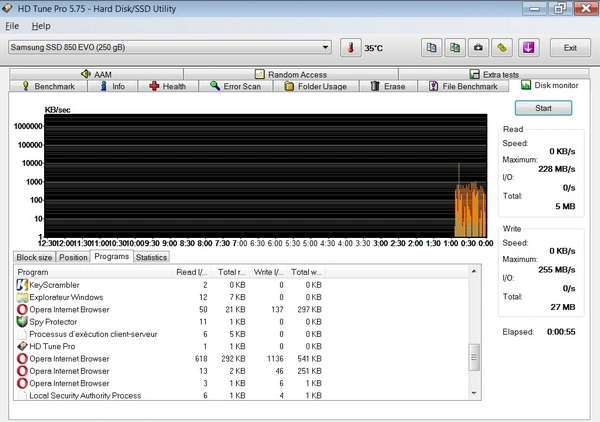This screenshot has height=422, width=600.
Task: Copy info text to clipboard icon
Action: pyautogui.click(x=431, y=47)
